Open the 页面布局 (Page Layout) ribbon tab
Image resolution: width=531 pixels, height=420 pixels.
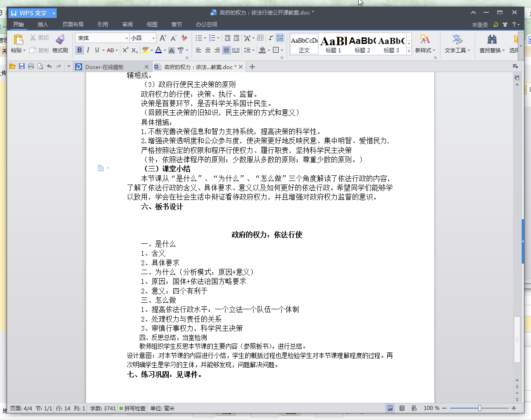coord(73,25)
